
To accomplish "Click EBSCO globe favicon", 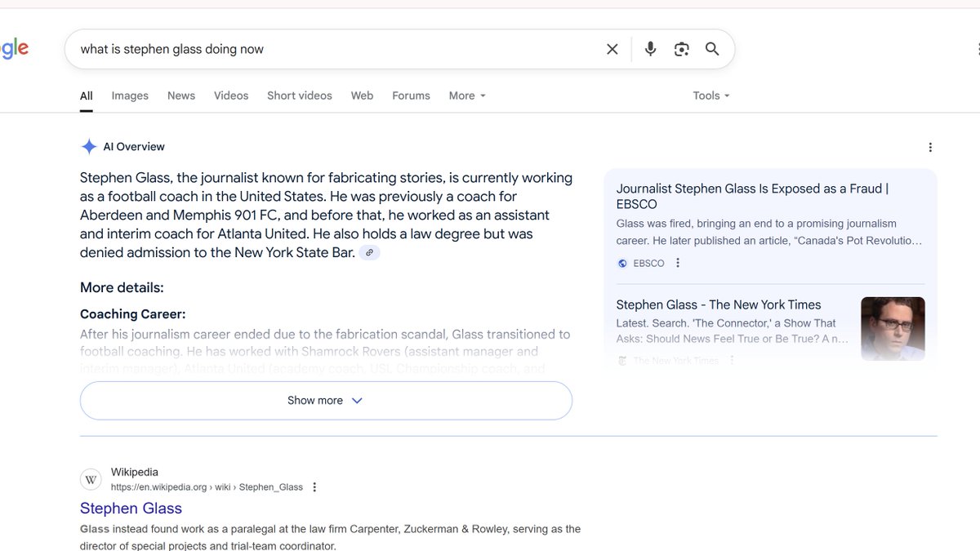I will tap(622, 263).
